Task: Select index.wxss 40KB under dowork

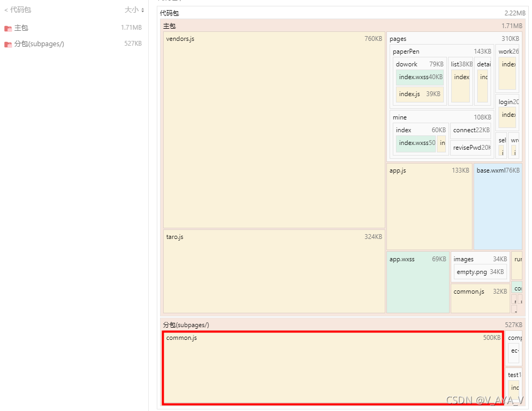Action: tap(420, 78)
